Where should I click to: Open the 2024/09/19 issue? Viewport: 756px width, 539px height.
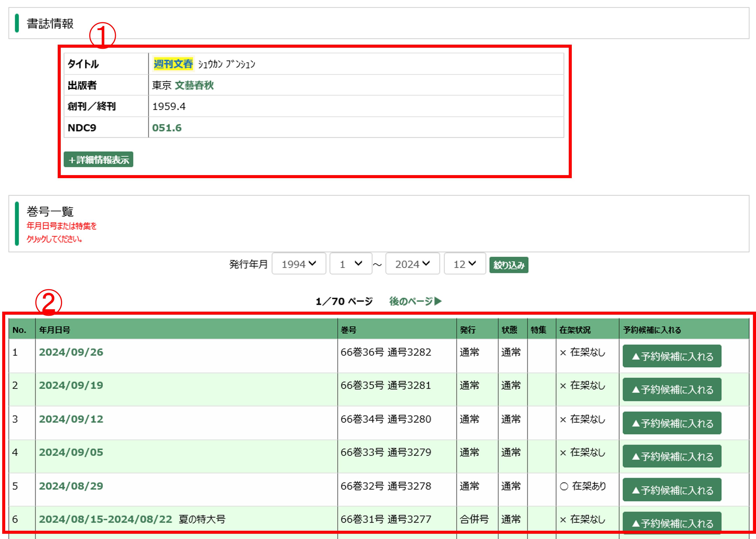click(71, 385)
